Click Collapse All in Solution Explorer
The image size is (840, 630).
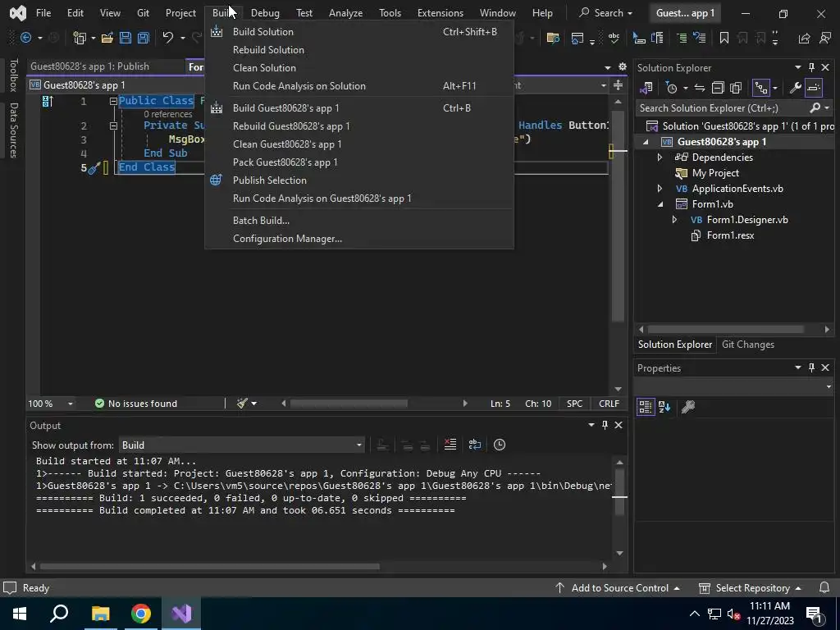[718, 88]
